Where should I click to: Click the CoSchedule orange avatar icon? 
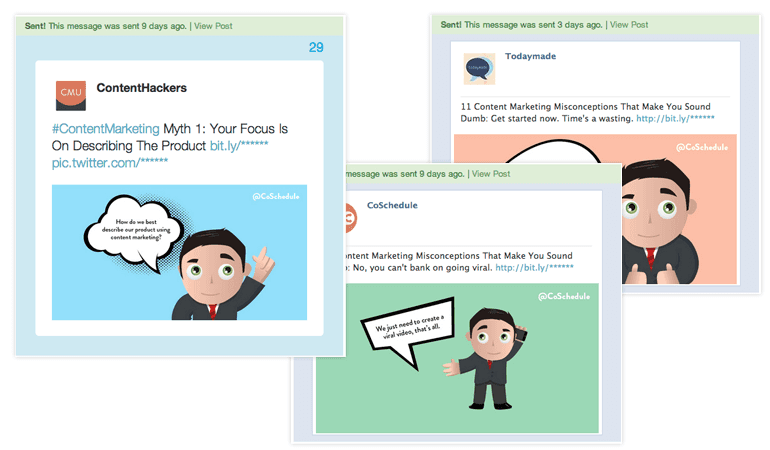351,217
